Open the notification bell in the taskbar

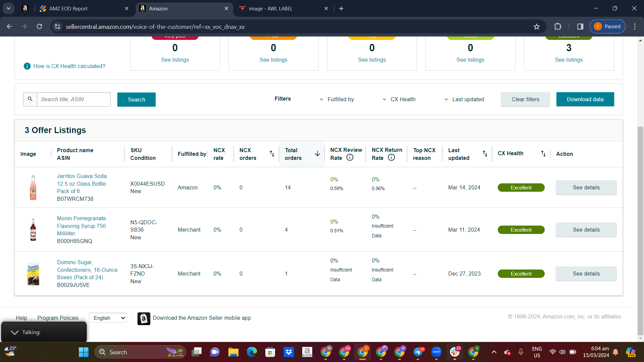coord(616,352)
